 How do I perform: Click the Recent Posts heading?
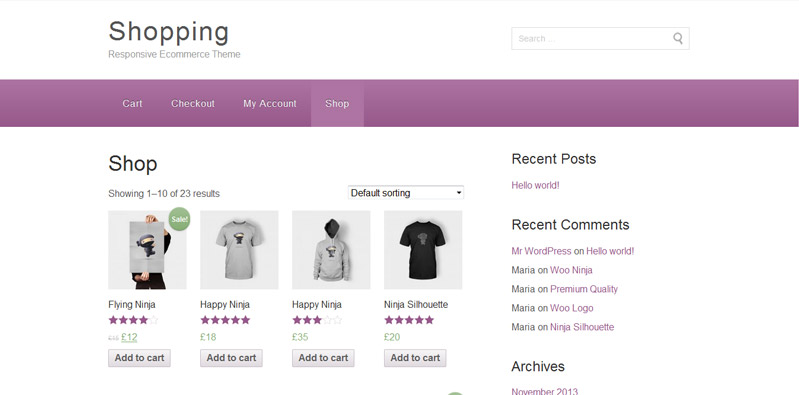(x=554, y=159)
